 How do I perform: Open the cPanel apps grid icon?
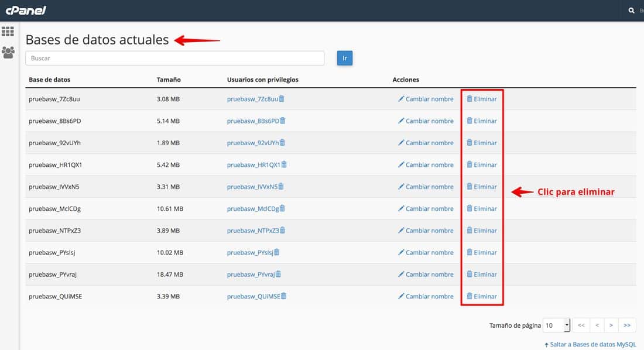[8, 31]
